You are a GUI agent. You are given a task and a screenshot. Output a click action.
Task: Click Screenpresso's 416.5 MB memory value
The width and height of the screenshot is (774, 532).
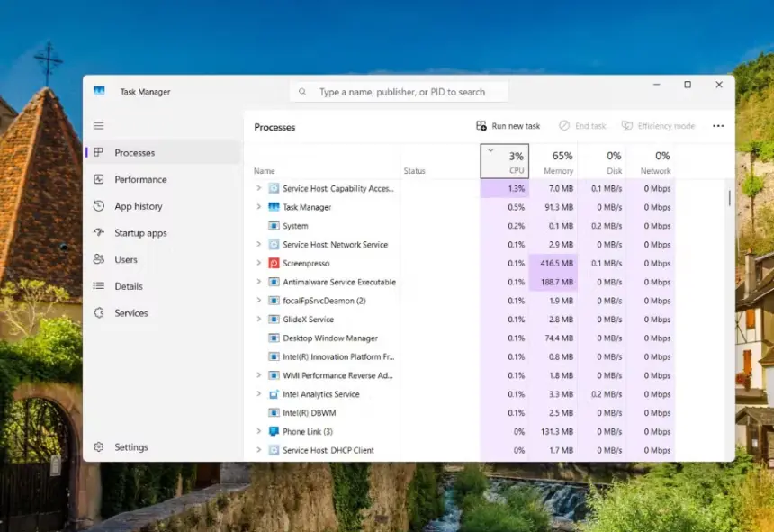pos(556,263)
